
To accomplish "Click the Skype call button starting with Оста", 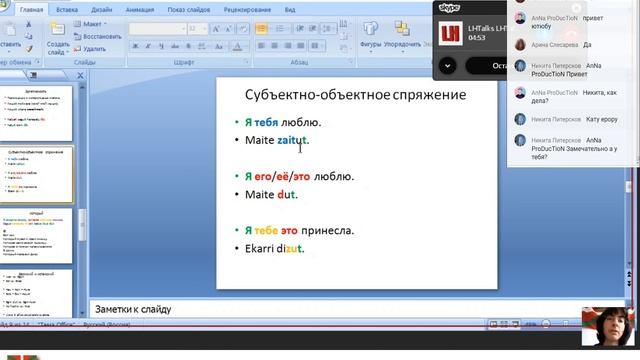I will [x=487, y=66].
